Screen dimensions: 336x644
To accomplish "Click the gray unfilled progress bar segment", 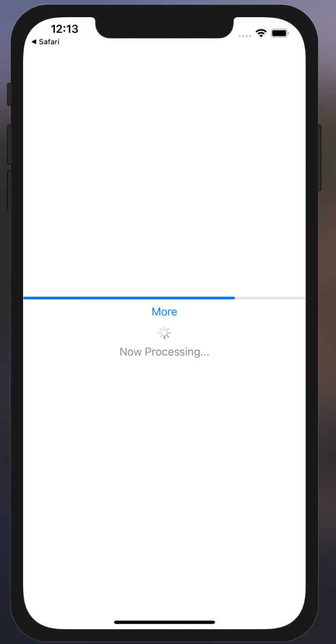I will pyautogui.click(x=271, y=298).
